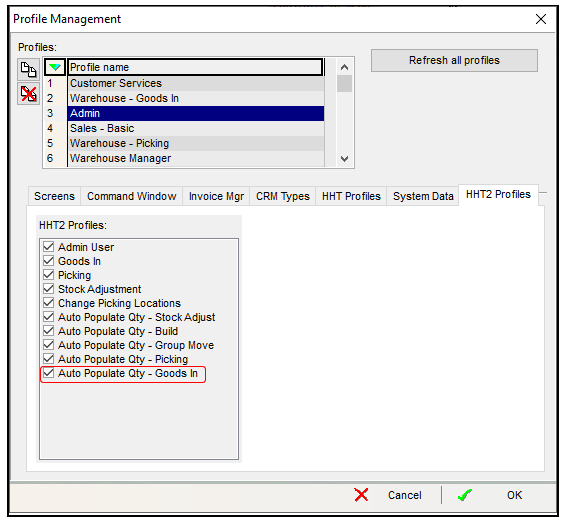Uncheck the Admin User checkbox
This screenshot has width=571, height=525.
pos(48,247)
